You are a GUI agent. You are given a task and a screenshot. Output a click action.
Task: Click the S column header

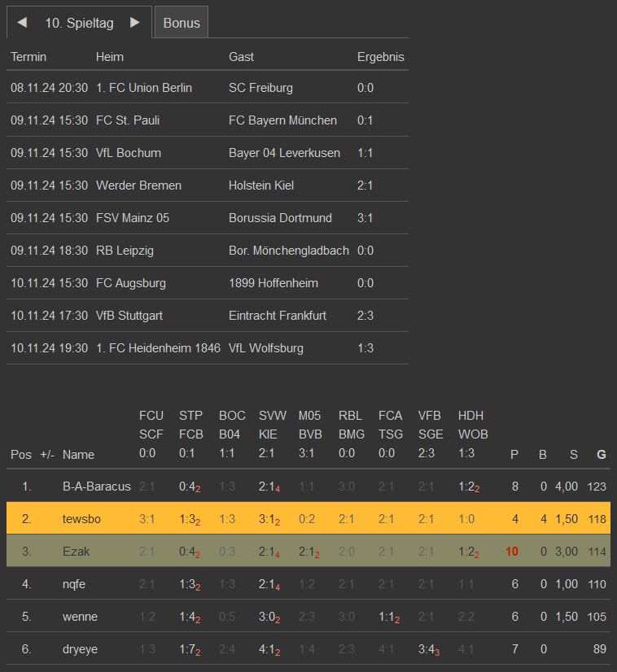click(573, 455)
